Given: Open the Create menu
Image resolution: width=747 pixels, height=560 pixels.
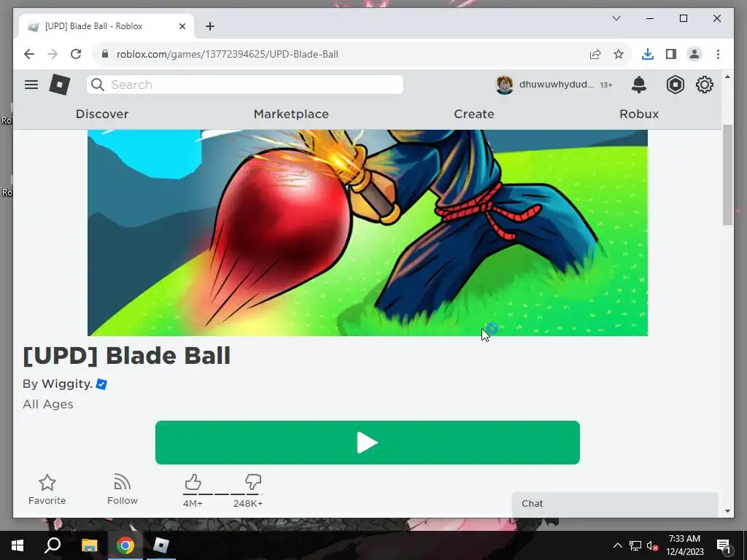Looking at the screenshot, I should coord(474,114).
